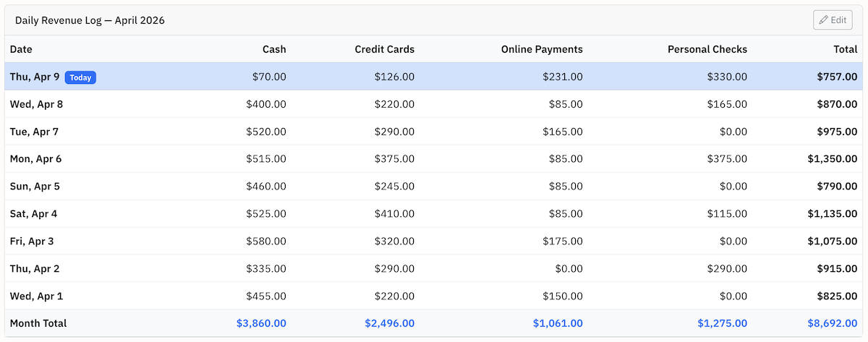The image size is (868, 342).
Task: Click the Edit button with pencil icon
Action: point(833,20)
